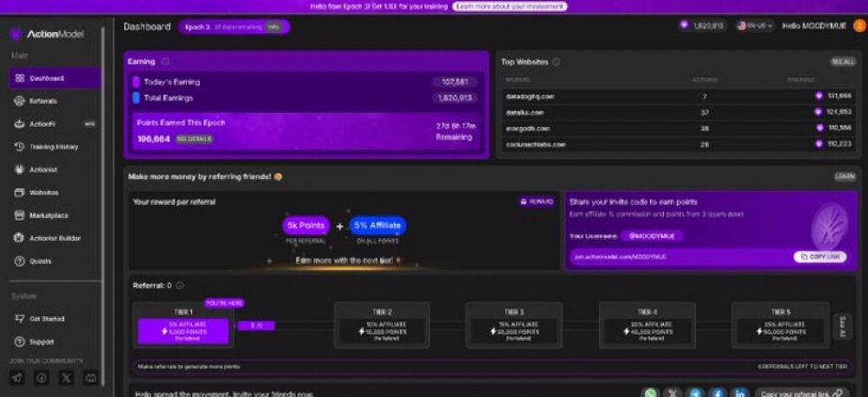Click the Support icon in sidebar
The width and height of the screenshot is (868, 397).
click(x=19, y=341)
